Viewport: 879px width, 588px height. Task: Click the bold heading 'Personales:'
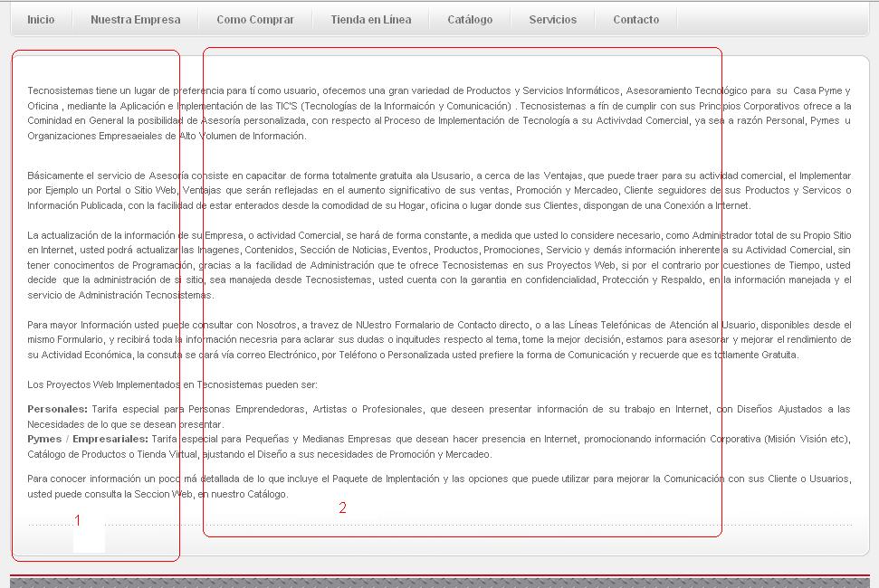(57, 410)
